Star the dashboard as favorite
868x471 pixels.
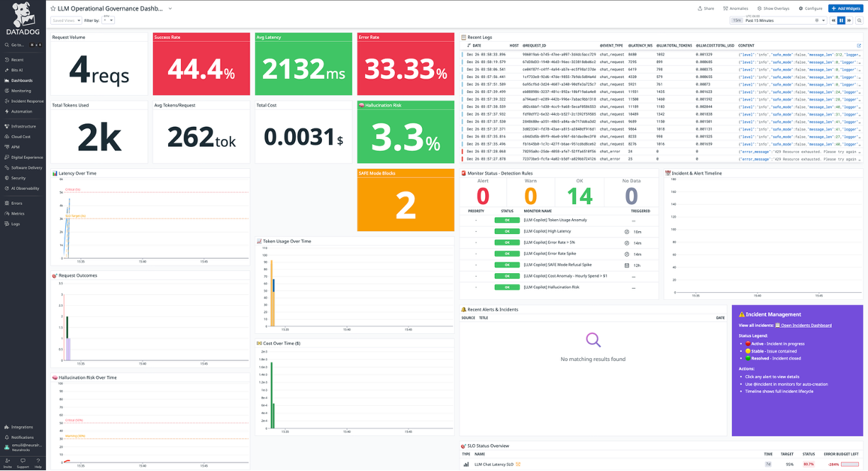tap(53, 9)
